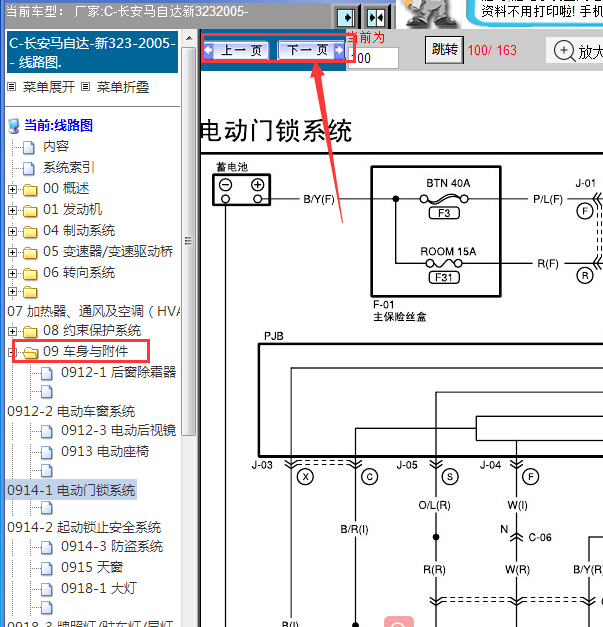Click the 0915 天窗 page icon
The height and width of the screenshot is (627, 603).
(x=47, y=568)
